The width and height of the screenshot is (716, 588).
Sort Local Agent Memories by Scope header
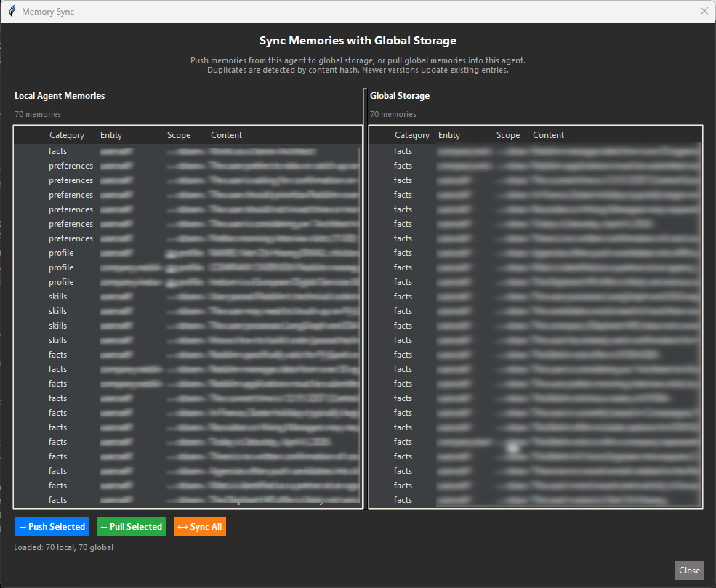[179, 134]
